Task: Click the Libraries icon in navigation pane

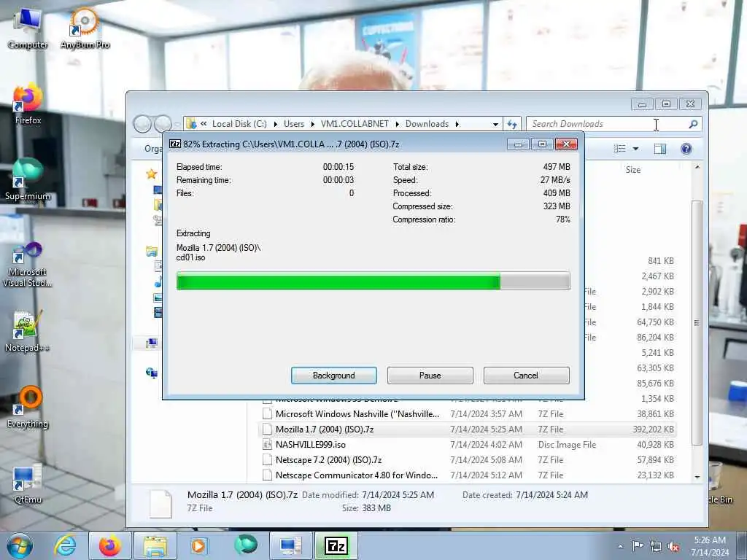Action: (x=152, y=251)
